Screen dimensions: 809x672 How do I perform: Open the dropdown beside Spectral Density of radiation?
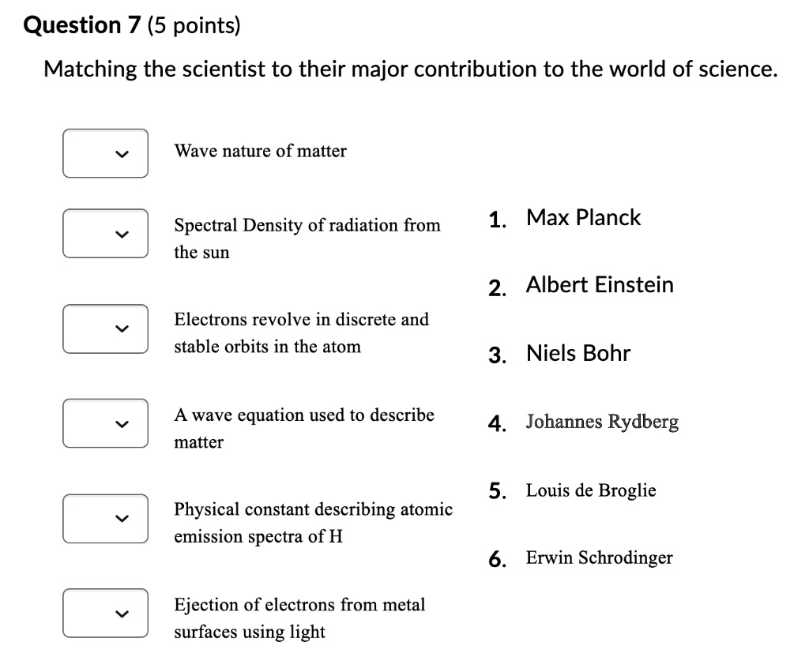[x=105, y=233]
